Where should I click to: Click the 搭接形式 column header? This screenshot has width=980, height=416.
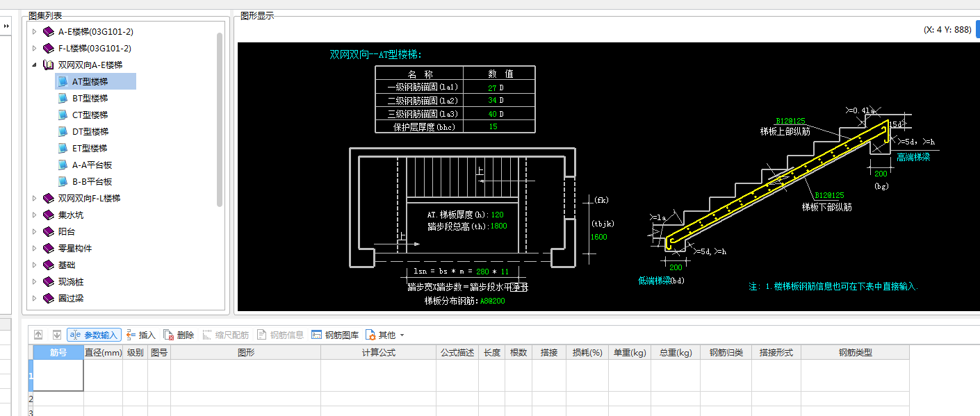click(x=776, y=353)
